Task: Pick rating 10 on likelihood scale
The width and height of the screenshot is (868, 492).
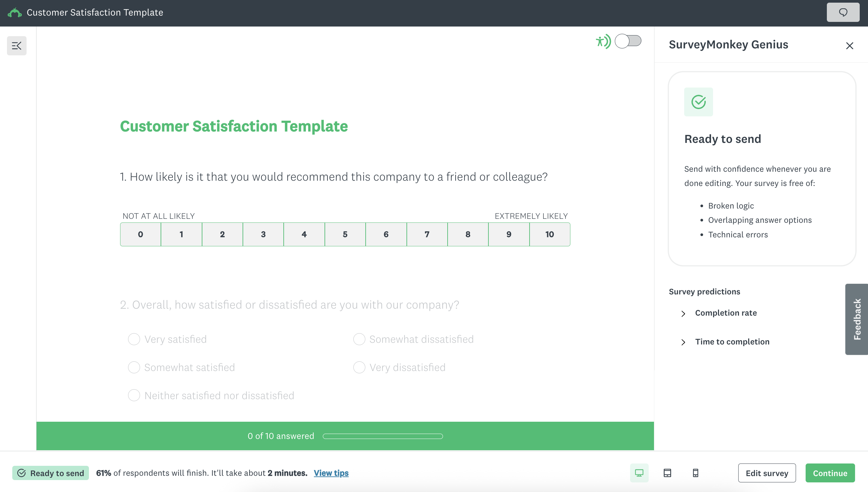Action: coord(549,234)
